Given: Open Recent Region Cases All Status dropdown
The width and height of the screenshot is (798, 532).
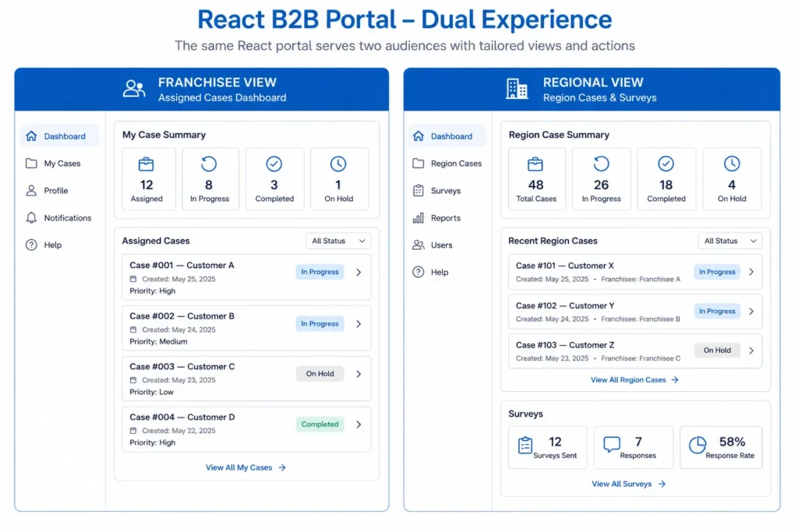Looking at the screenshot, I should coord(729,241).
